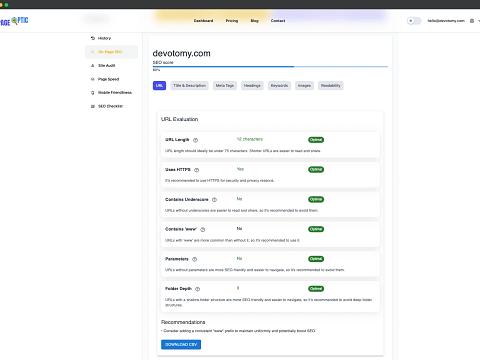Open Dashboard from the top navigation
This screenshot has height=360, width=480.
point(203,21)
